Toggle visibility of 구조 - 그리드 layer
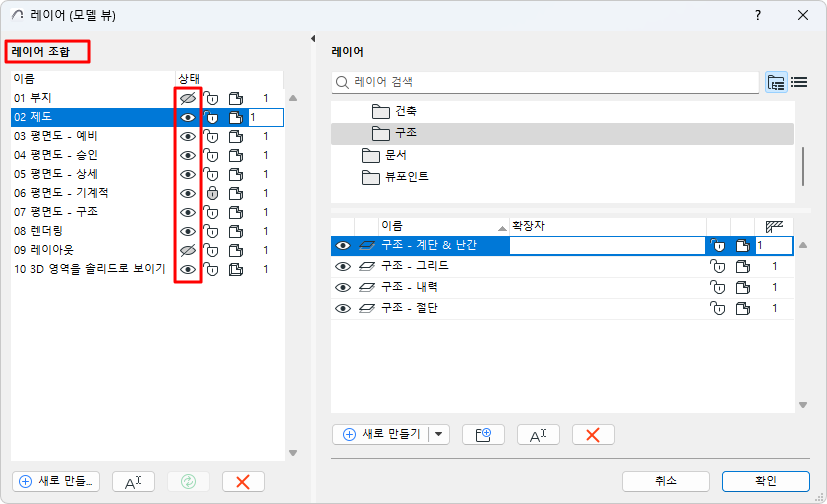827x504 pixels. coord(343,266)
